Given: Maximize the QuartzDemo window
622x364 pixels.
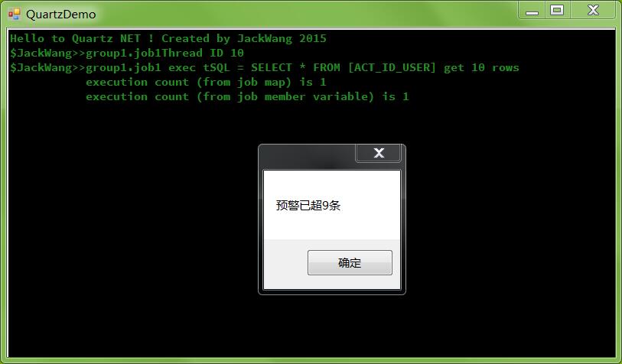Looking at the screenshot, I should tap(557, 10).
